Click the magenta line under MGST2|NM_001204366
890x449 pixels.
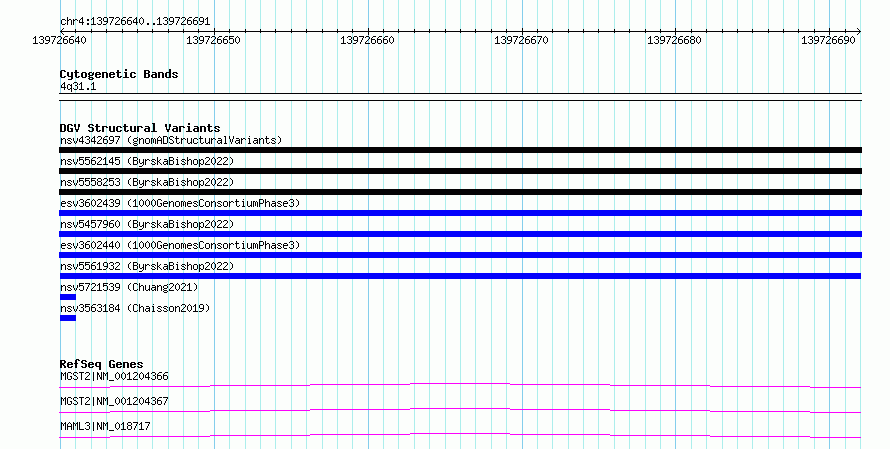coord(460,385)
